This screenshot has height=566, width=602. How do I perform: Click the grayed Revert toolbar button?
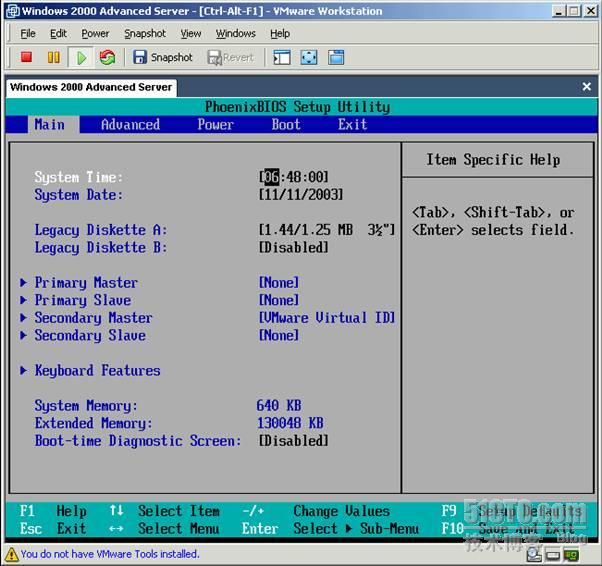(230, 58)
